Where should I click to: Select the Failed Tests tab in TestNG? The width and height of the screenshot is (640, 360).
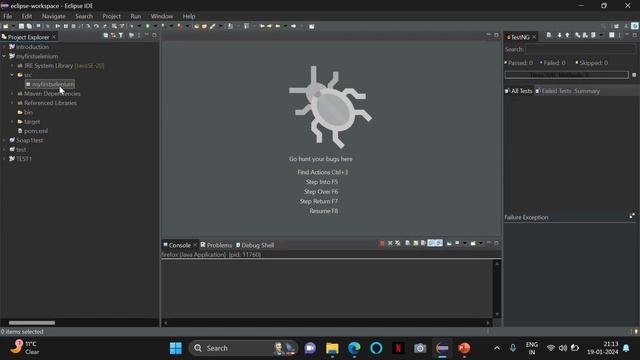pos(554,91)
